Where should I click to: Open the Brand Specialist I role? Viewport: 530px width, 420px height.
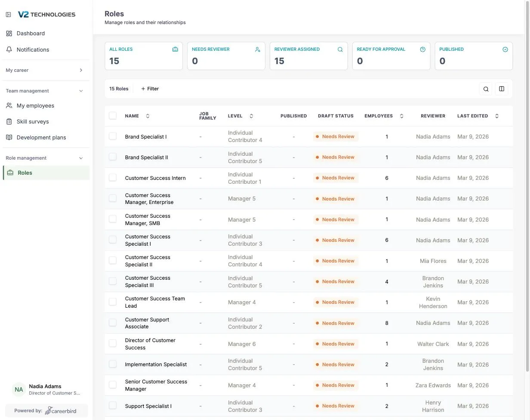(x=146, y=137)
